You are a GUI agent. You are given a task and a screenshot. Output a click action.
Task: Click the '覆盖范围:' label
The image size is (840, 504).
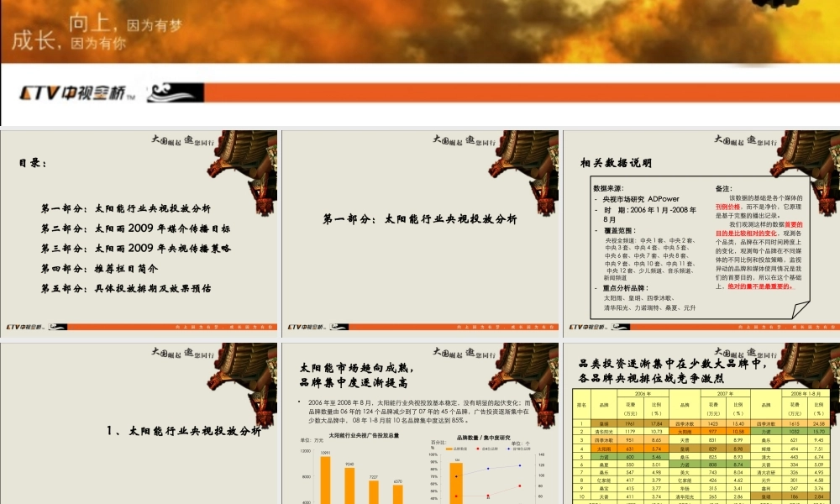pos(619,230)
